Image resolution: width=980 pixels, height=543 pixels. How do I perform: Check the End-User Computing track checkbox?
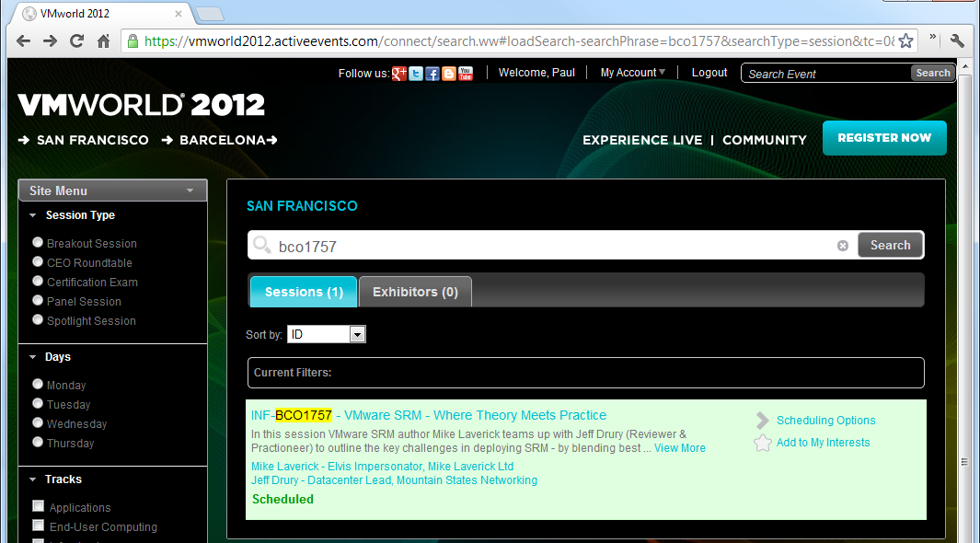point(38,525)
